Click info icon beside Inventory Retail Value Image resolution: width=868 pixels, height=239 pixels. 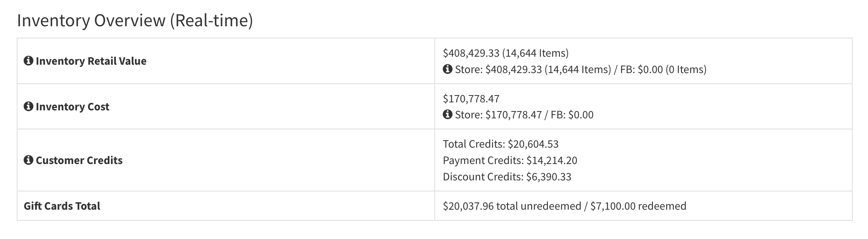click(x=28, y=61)
